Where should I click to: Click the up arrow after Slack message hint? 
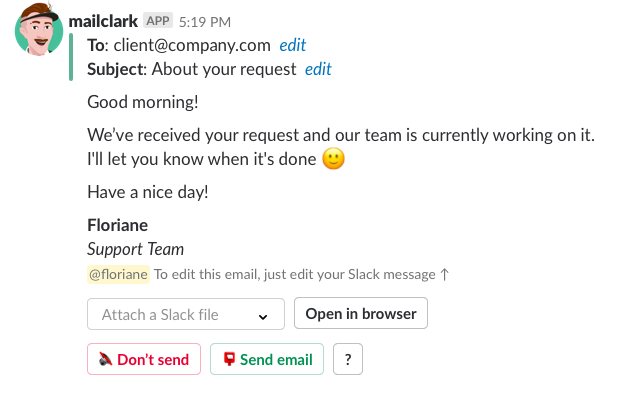445,274
